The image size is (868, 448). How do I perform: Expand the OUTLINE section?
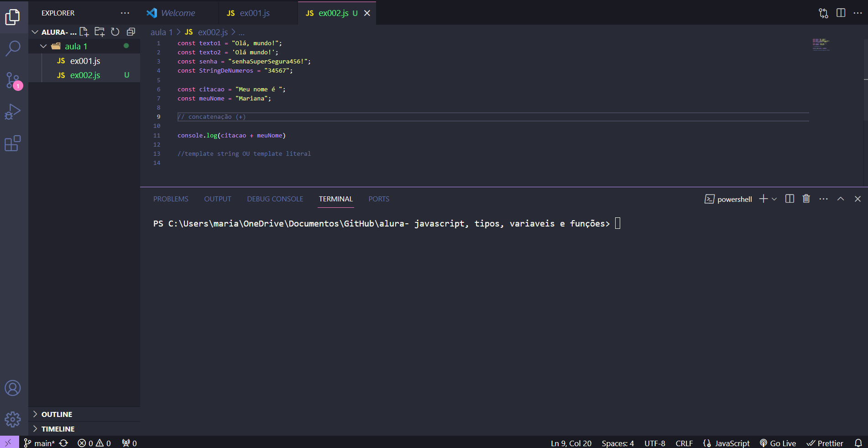(x=84, y=414)
